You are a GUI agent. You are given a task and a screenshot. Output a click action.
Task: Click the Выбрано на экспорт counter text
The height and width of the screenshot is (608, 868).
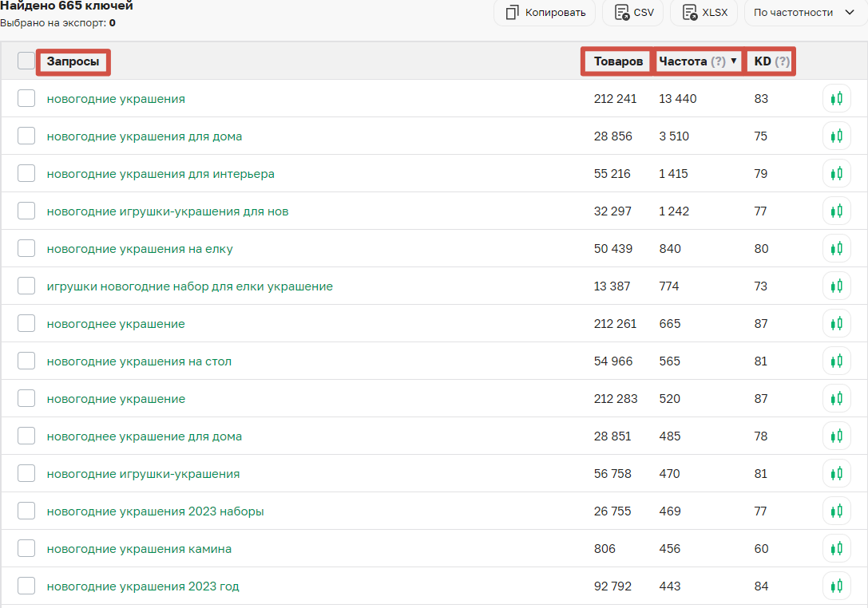(x=57, y=23)
